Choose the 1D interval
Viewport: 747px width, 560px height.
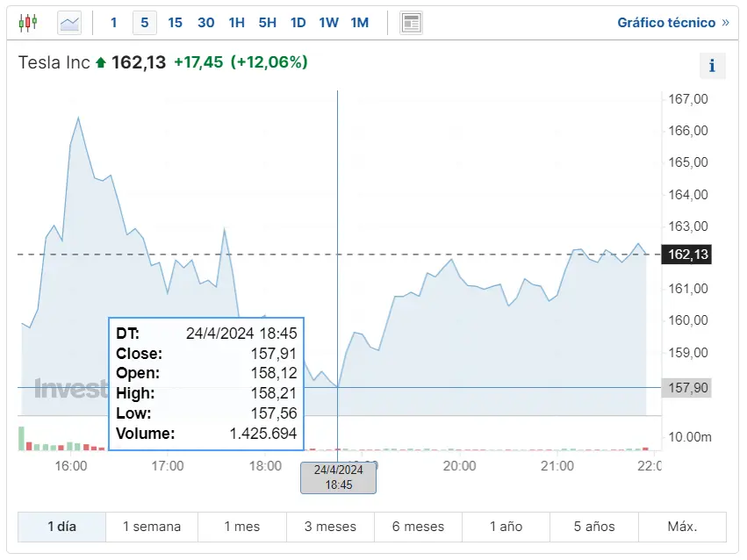[x=298, y=23]
